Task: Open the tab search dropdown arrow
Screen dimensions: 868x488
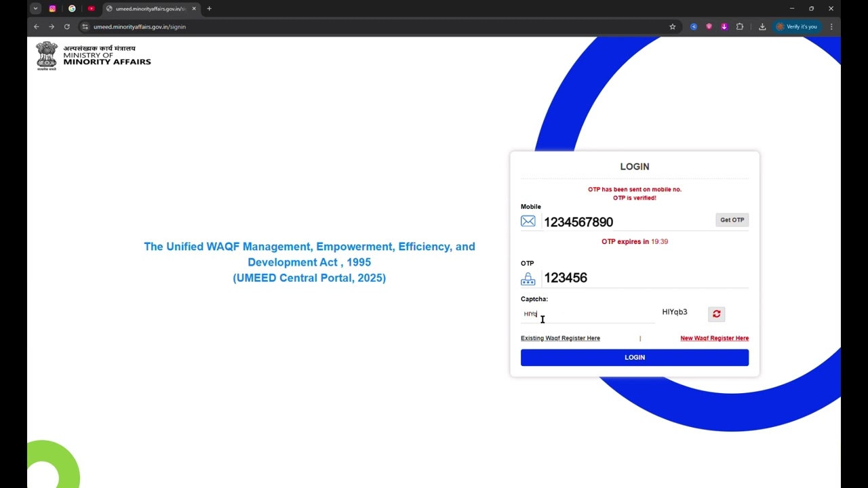Action: pos(35,9)
